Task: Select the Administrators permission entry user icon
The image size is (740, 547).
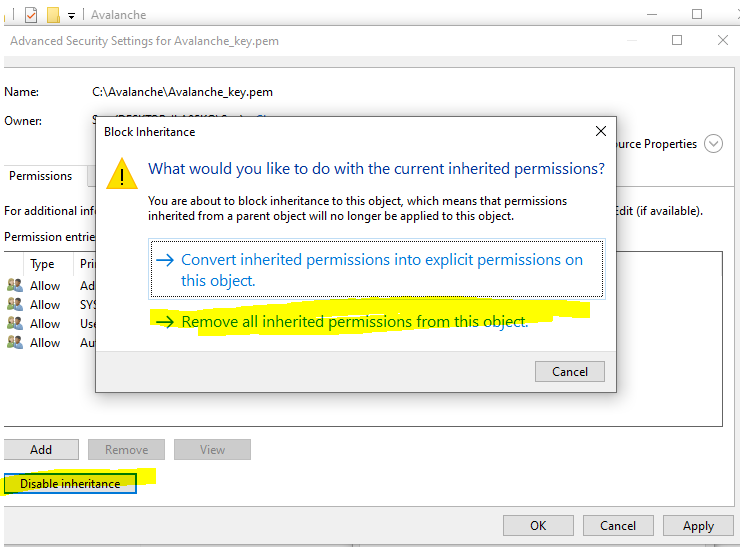Action: [x=14, y=286]
